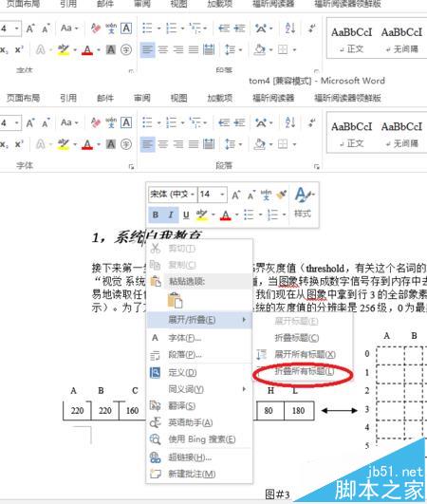Toggle Bold in the mini toolbar
The height and width of the screenshot is (504, 427).
click(156, 215)
